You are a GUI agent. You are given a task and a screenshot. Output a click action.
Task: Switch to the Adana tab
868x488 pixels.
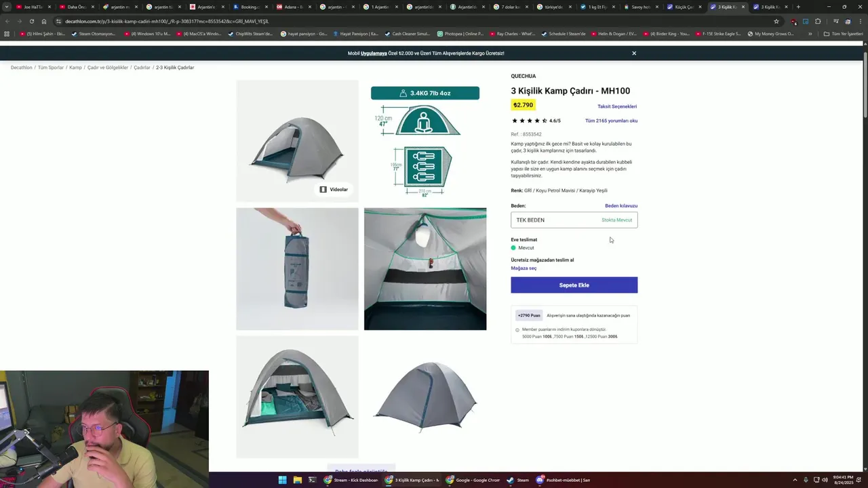(x=293, y=7)
